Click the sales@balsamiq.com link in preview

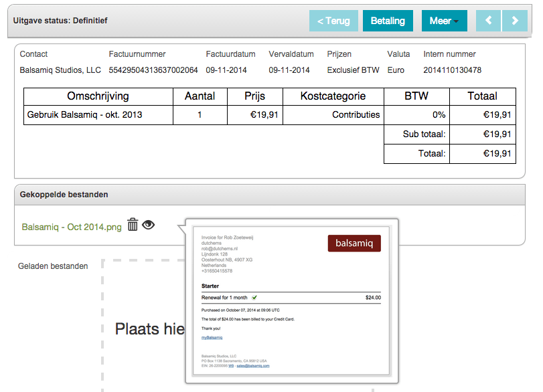tap(253, 366)
